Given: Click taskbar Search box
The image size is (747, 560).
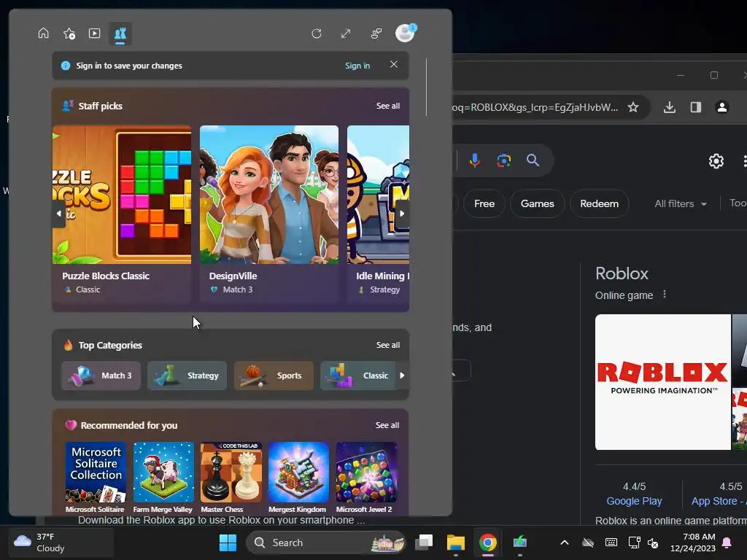Looking at the screenshot, I should click(x=326, y=542).
